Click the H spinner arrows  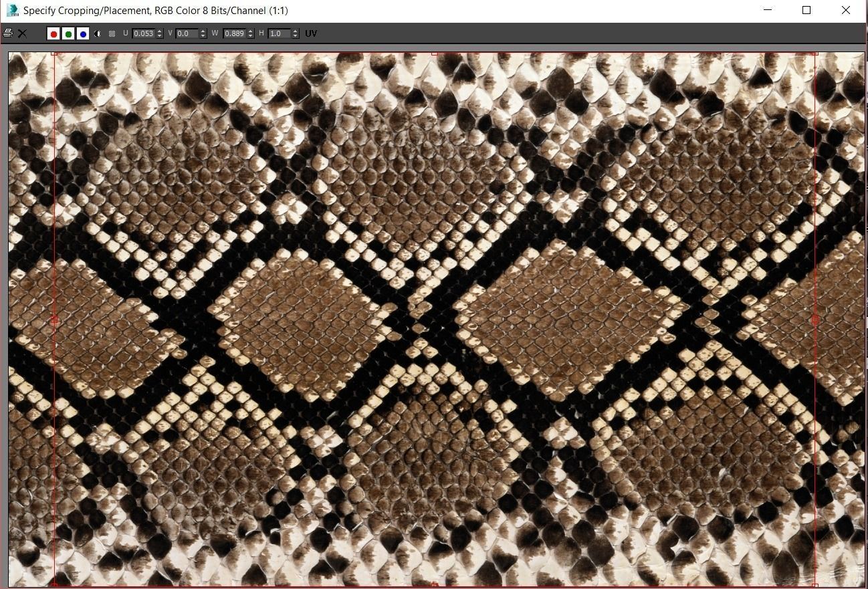click(296, 33)
